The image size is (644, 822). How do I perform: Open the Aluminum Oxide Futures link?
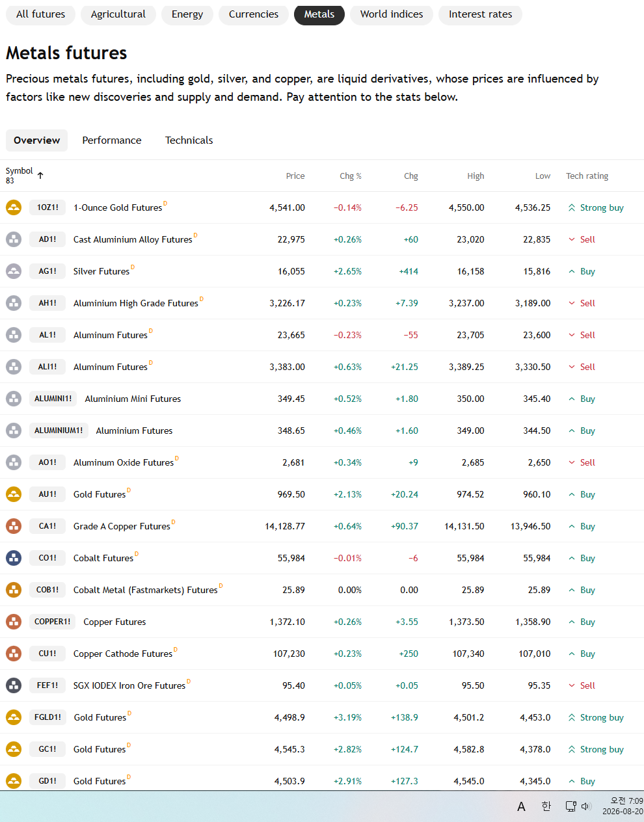(x=124, y=463)
